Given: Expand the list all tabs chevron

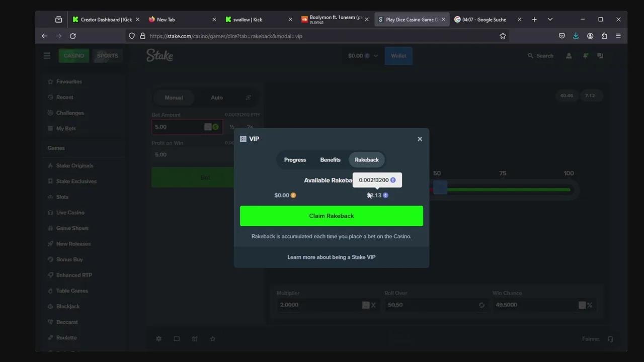Looking at the screenshot, I should (550, 20).
